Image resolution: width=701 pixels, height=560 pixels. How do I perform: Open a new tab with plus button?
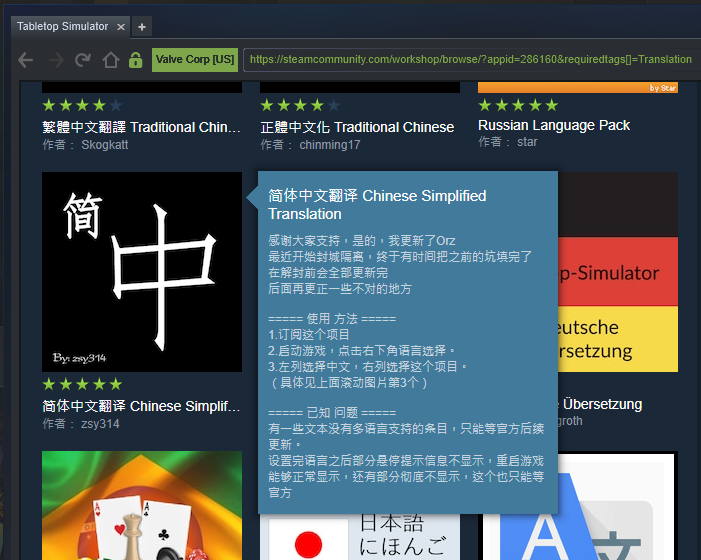coord(142,27)
